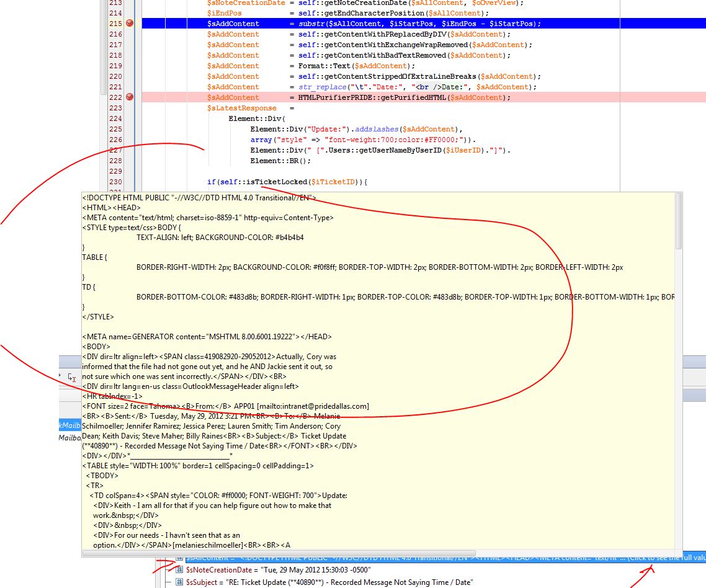Click line number 229 in the gutter

116,171
